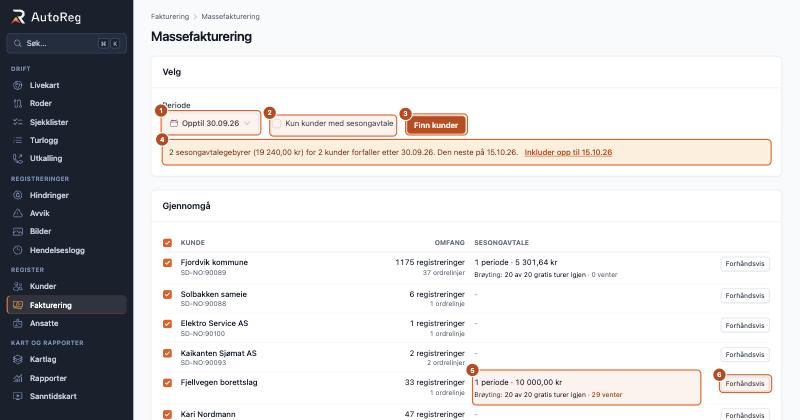Click 1 periode · 10 000,00 kr text
Screen dimensions: 800x420
coord(518,382)
